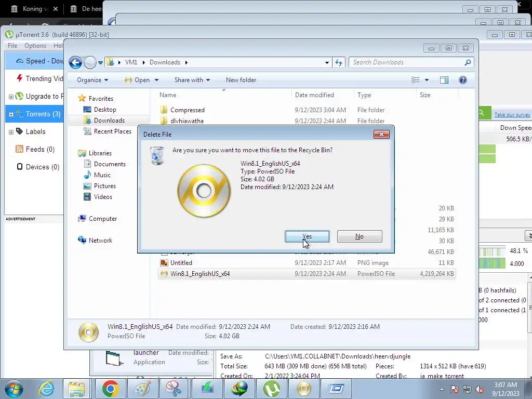Toggle the preview pane icon

click(444, 80)
